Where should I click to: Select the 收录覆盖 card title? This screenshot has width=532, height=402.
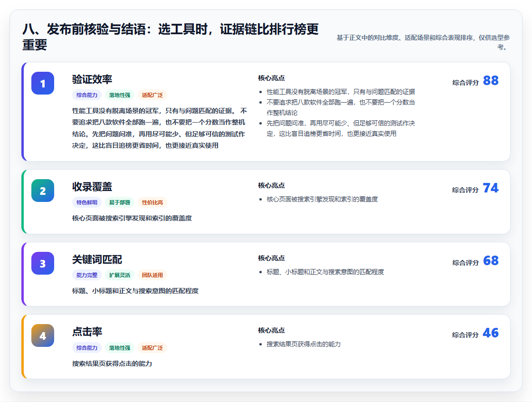point(92,186)
